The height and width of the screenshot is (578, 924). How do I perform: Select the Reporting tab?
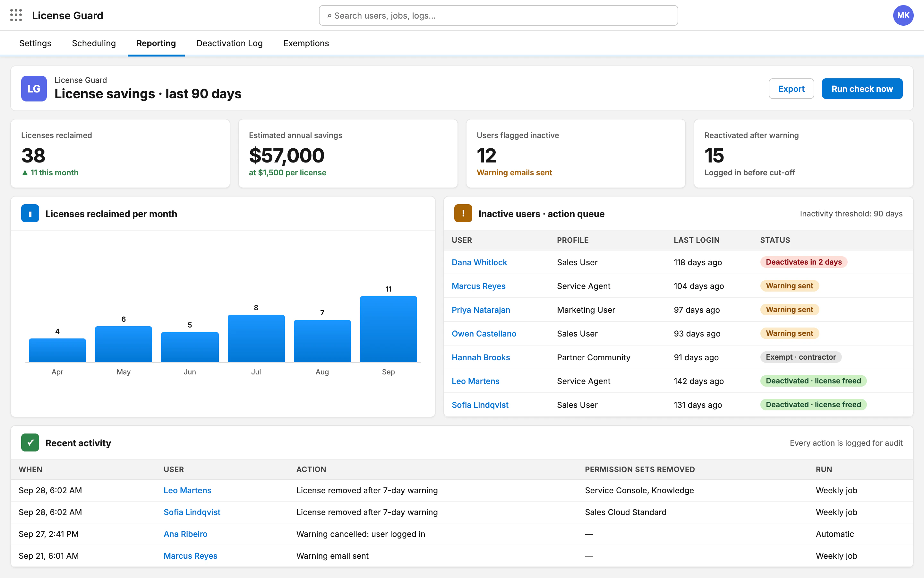coord(156,43)
